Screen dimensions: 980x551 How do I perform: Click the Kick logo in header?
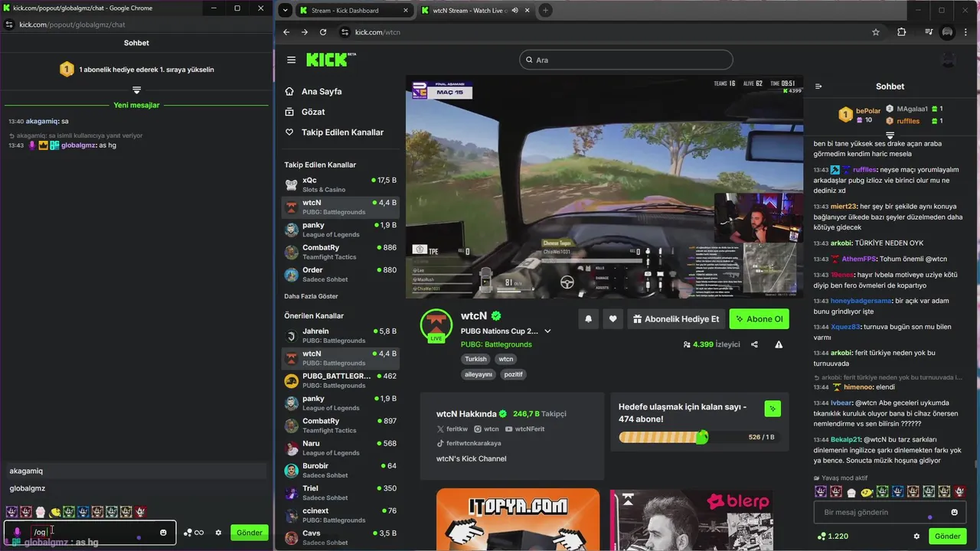[331, 59]
